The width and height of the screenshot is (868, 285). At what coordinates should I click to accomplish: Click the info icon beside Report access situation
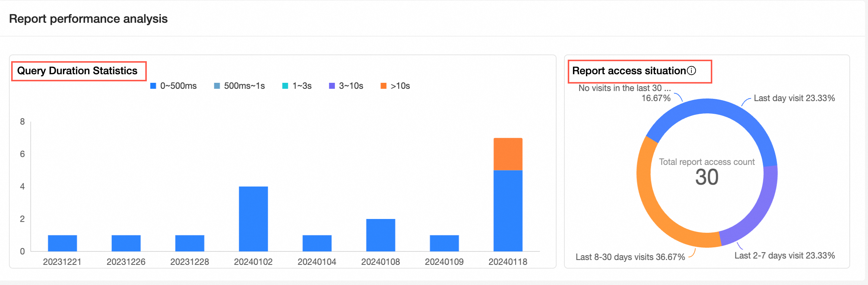click(x=691, y=71)
